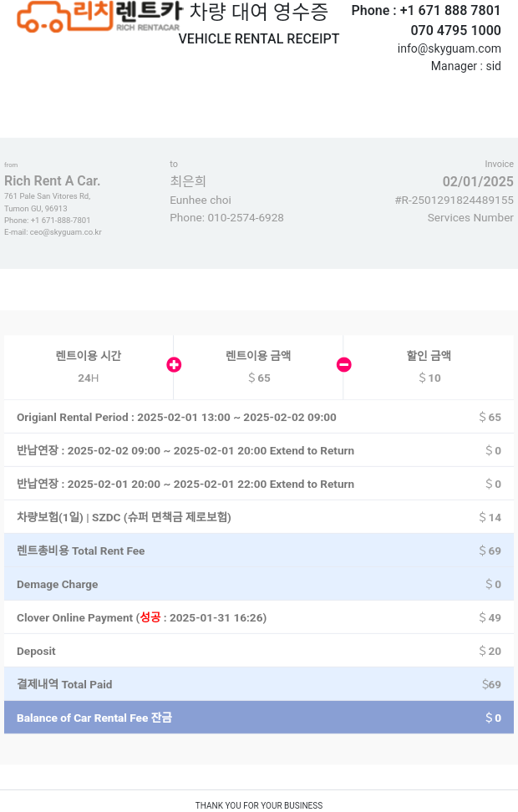Image resolution: width=518 pixels, height=812 pixels.
Task: Select the customer phone 010-2574-6928
Action: (246, 218)
